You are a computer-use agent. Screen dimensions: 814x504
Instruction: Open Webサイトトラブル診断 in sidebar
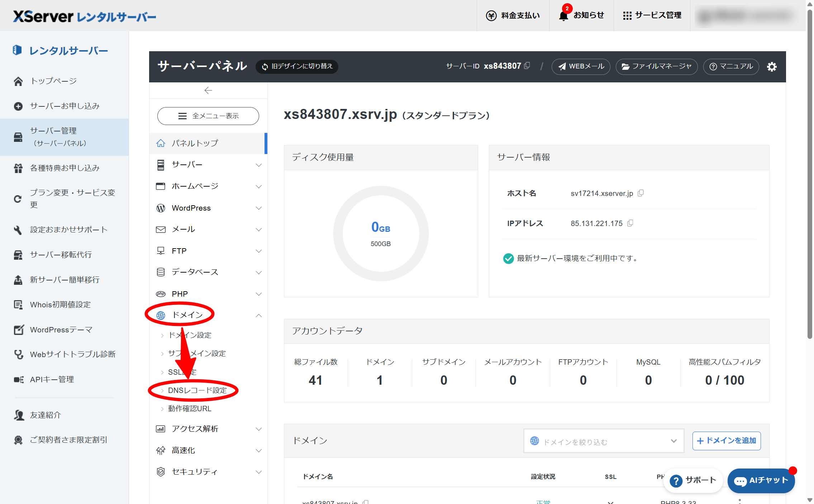pyautogui.click(x=65, y=354)
